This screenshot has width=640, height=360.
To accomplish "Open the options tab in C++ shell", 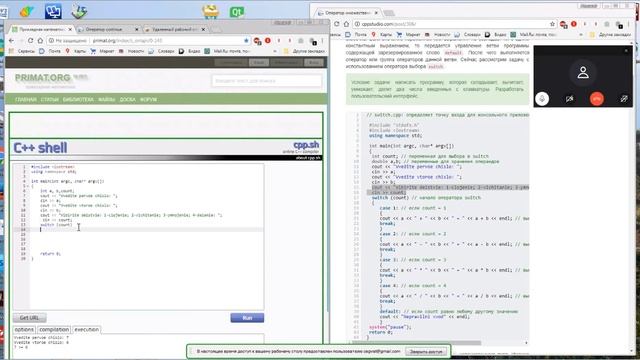I will click(24, 329).
